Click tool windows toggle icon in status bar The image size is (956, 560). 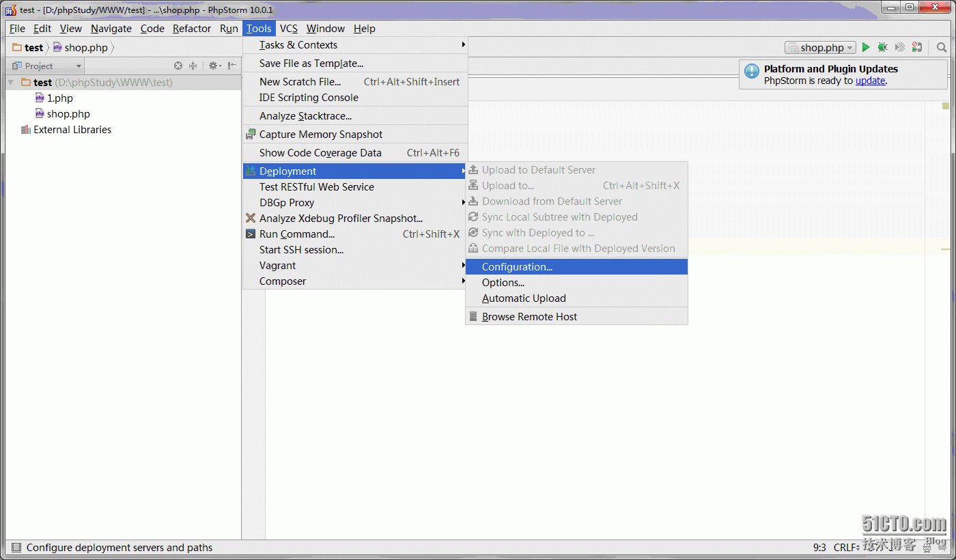point(16,547)
